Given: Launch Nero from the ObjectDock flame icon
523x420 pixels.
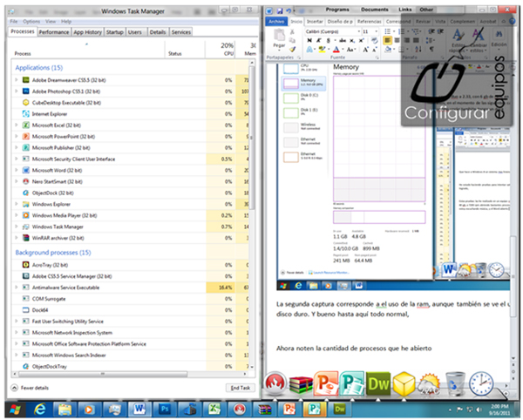Looking at the screenshot, I should [x=275, y=383].
